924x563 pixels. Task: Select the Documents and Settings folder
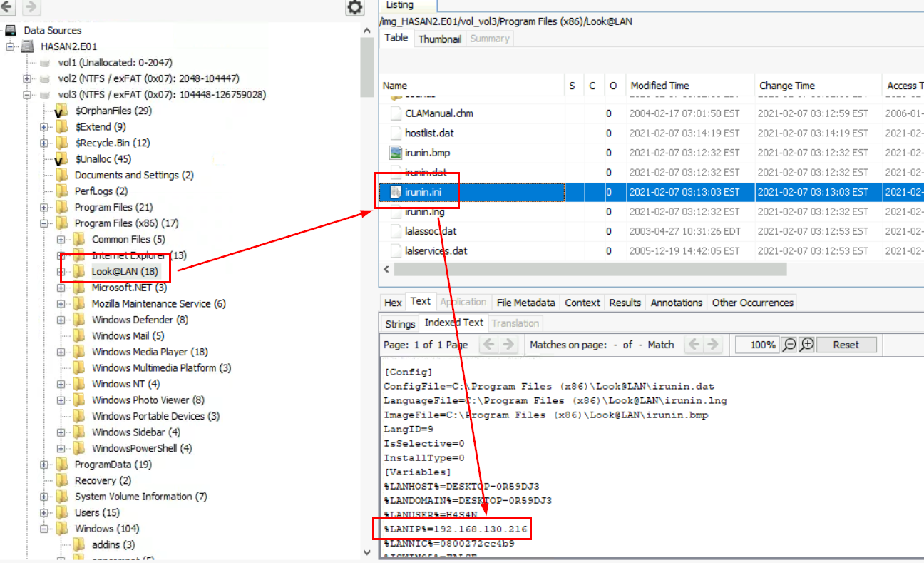pyautogui.click(x=134, y=175)
